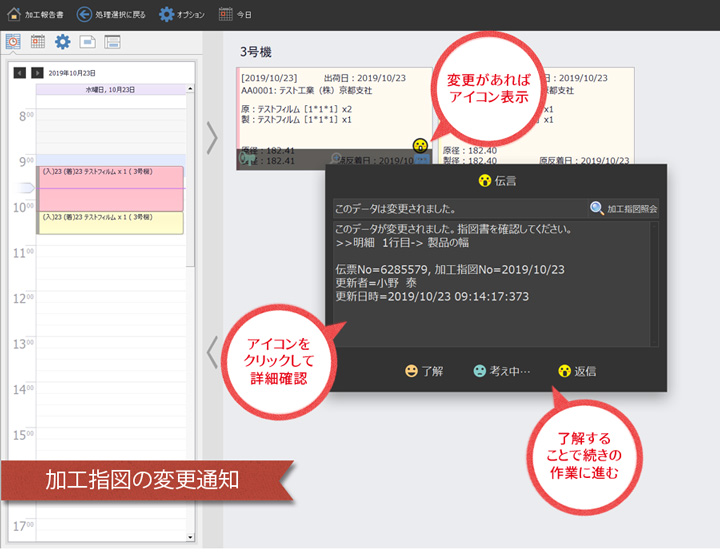This screenshot has height=560, width=720.
Task: Click the card view icon in left panel
Action: click(88, 42)
